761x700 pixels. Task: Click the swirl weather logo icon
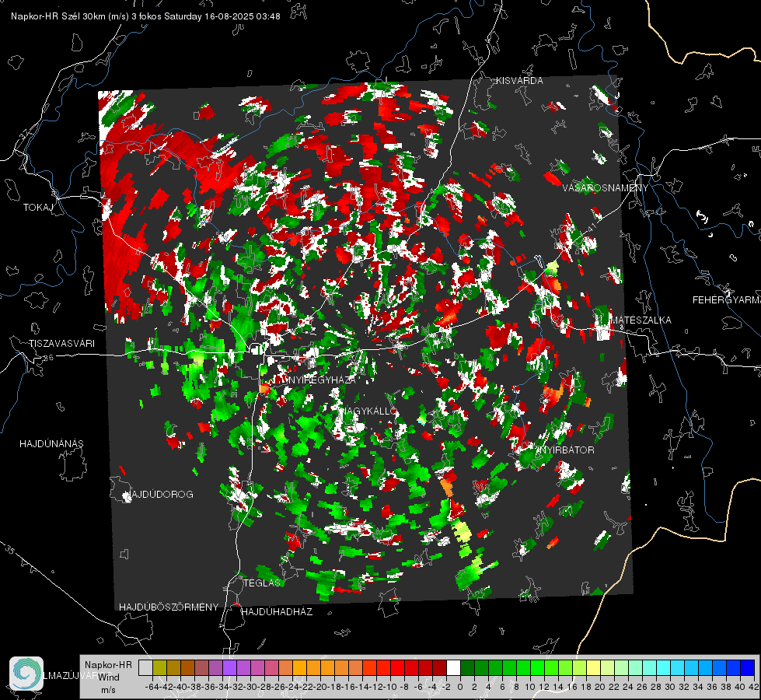point(26,674)
